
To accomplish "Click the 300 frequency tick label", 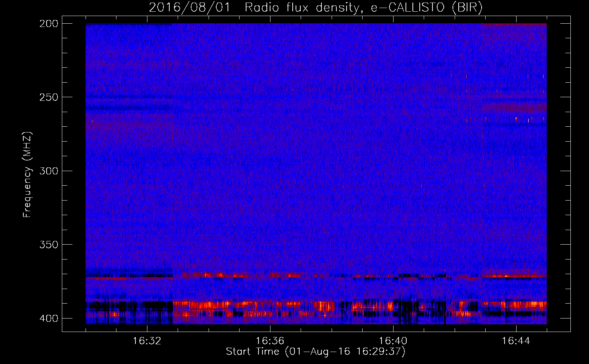I will point(48,171).
